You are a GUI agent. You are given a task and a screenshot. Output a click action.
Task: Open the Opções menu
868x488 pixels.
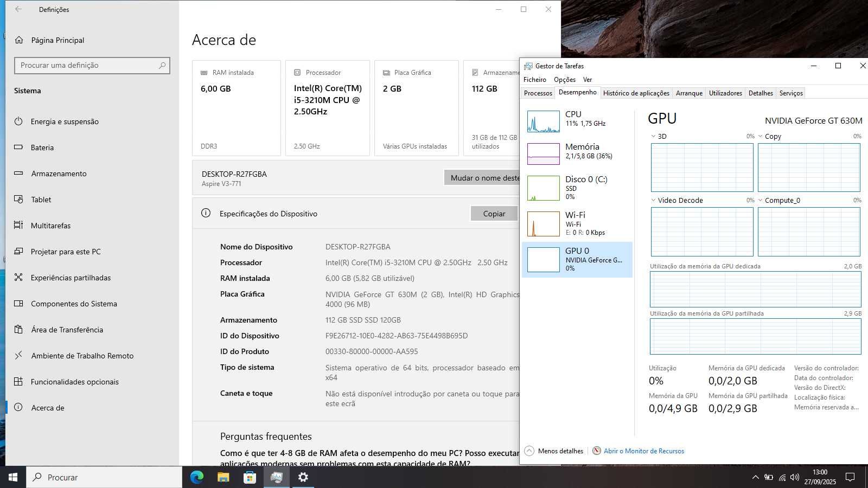click(x=565, y=79)
